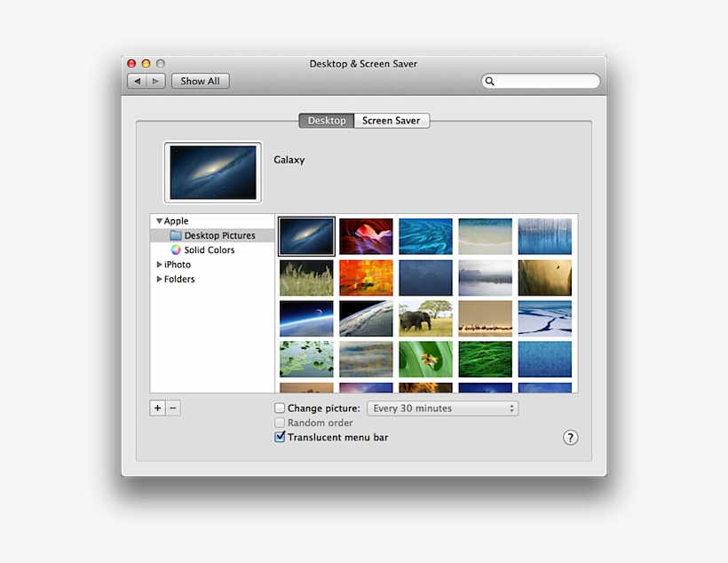
Task: Choose the blue water ripples wallpaper
Action: point(425,236)
